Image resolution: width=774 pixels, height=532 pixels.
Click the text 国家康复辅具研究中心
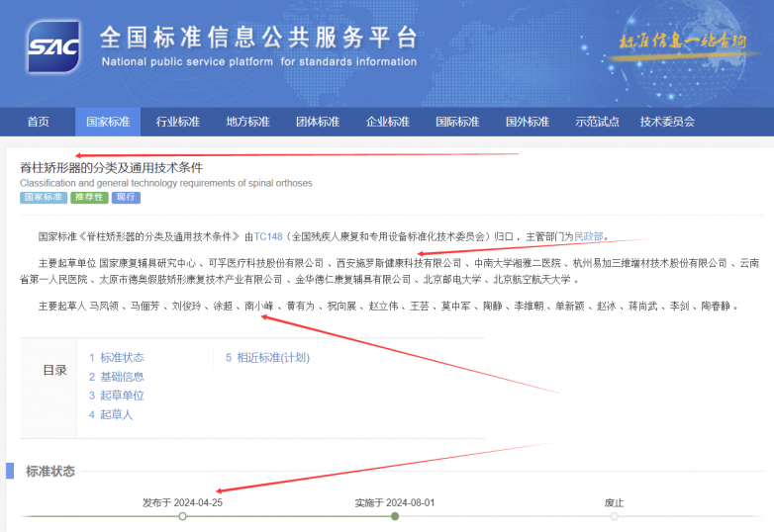[x=147, y=263]
